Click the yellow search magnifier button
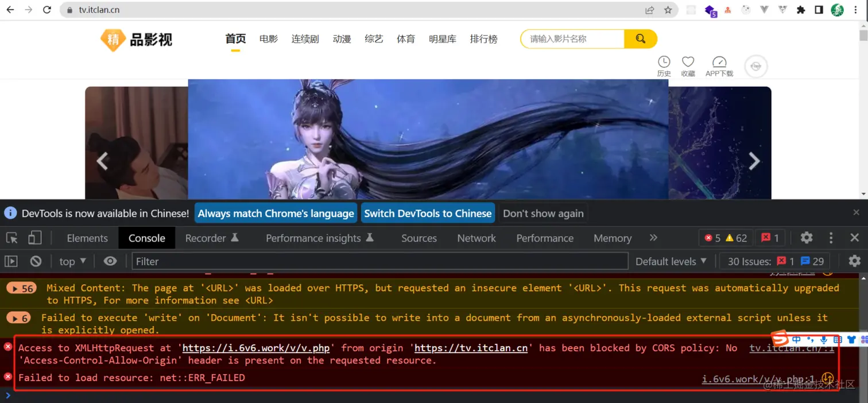Image resolution: width=868 pixels, height=403 pixels. tap(641, 39)
